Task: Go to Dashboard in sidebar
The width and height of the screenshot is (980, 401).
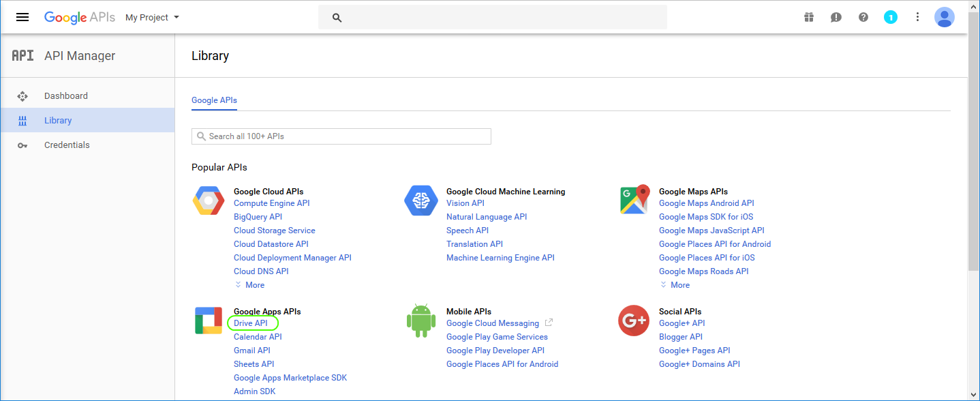Action: (66, 96)
